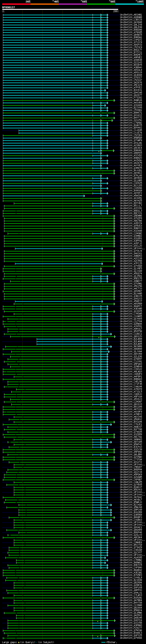Select the UniRef100_A5AEY7 label
Image resolution: width=146 pixels, height=644 pixels.
pyautogui.click(x=131, y=301)
